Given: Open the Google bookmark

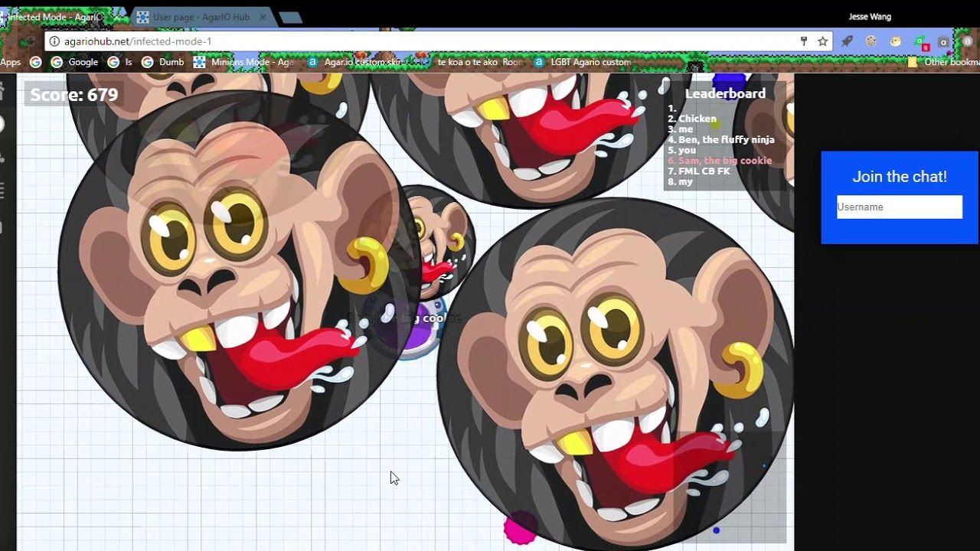Looking at the screenshot, I should [76, 62].
